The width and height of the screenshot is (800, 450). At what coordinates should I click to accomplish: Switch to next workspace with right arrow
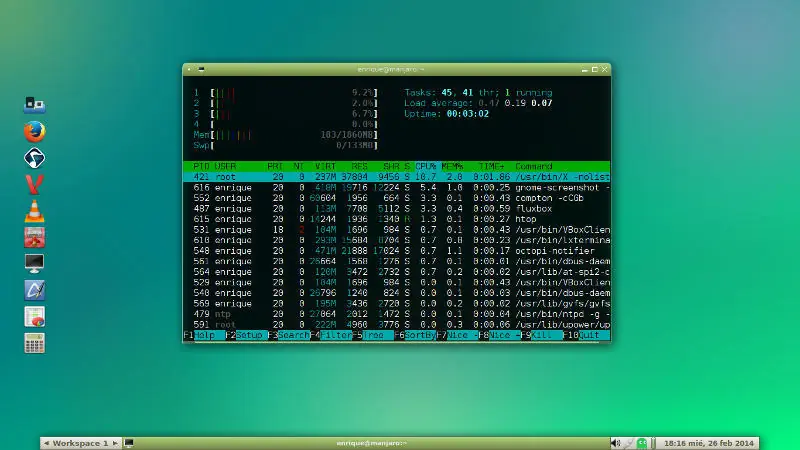pyautogui.click(x=115, y=443)
